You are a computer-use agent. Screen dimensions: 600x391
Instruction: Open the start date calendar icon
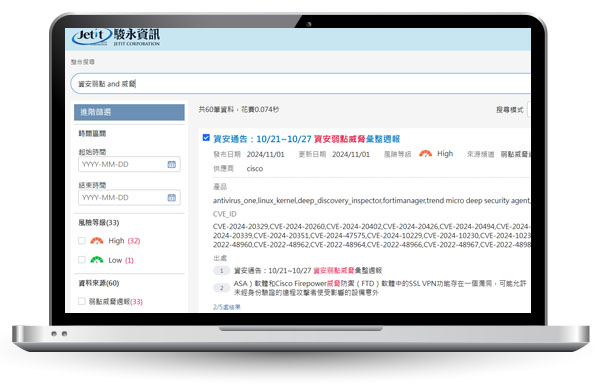click(171, 165)
